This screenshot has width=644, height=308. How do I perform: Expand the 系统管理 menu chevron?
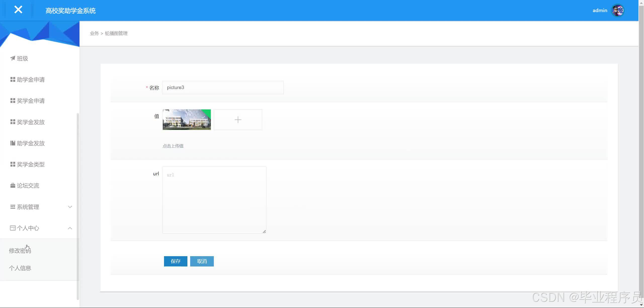(70, 207)
